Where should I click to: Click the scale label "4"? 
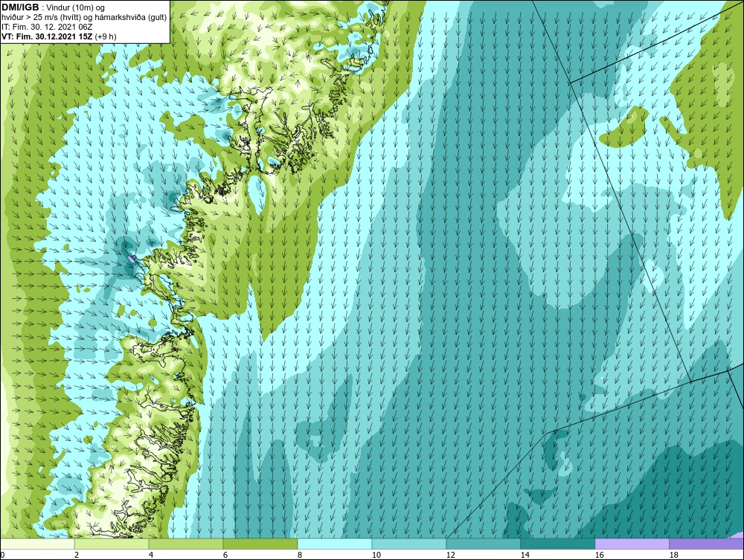pos(151,555)
